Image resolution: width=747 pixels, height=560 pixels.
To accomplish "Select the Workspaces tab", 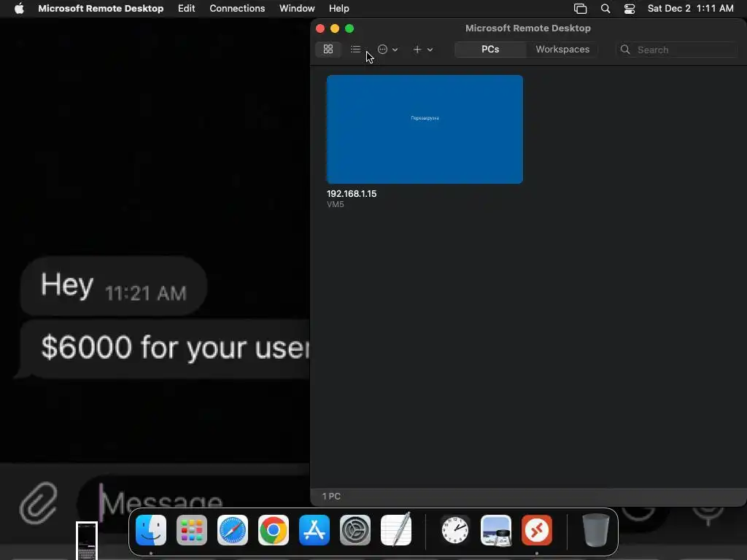I will pos(562,49).
